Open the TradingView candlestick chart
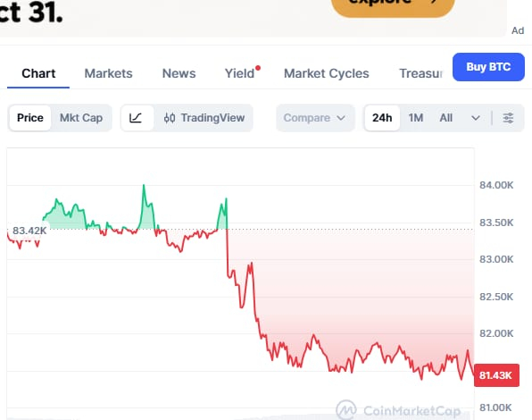 [204, 118]
